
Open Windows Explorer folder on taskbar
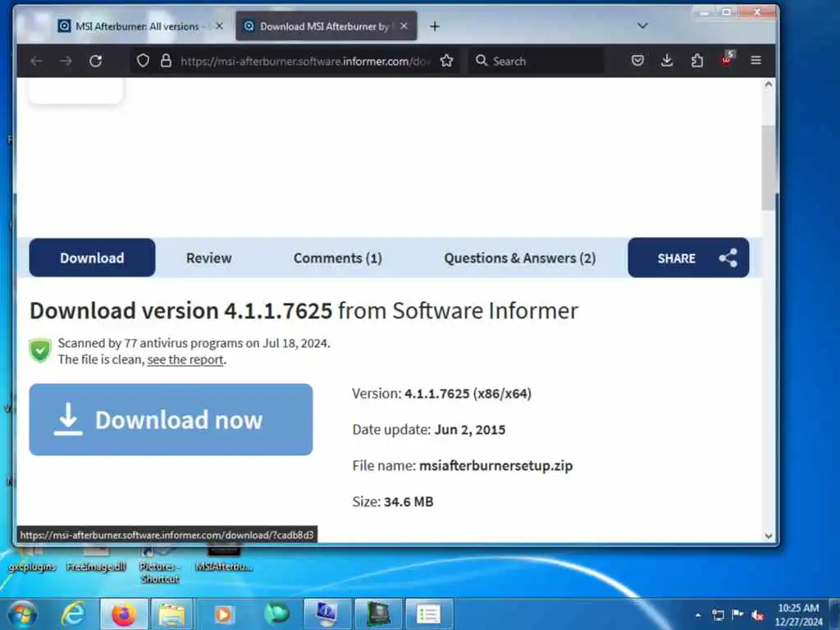pos(171,614)
